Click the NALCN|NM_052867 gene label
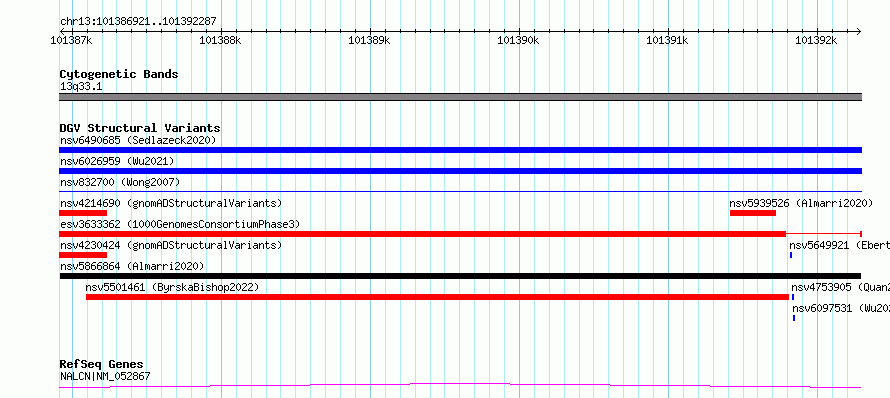890x398 pixels. (x=105, y=376)
